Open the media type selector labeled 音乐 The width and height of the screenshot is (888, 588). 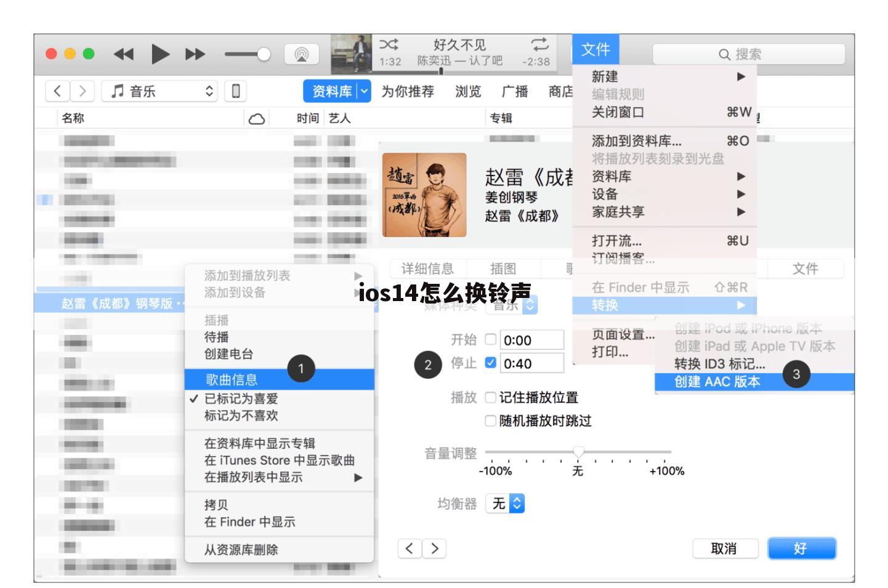coord(160,91)
